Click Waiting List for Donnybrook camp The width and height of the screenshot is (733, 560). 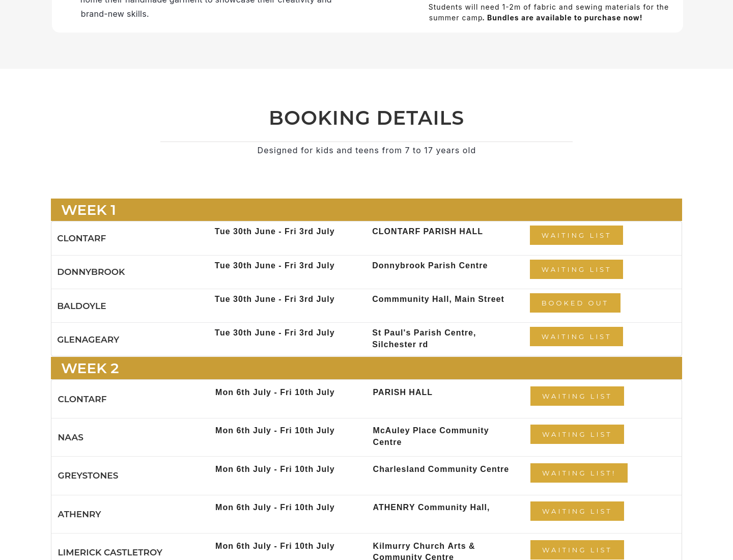pyautogui.click(x=576, y=269)
